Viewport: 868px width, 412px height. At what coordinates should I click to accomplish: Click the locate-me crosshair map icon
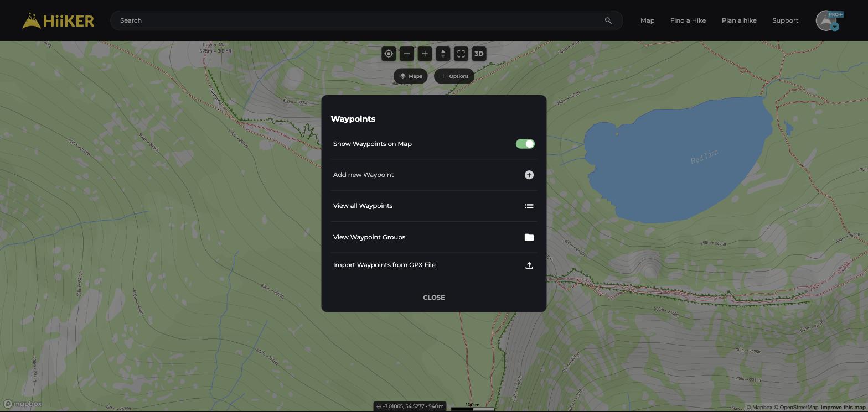[x=389, y=54]
